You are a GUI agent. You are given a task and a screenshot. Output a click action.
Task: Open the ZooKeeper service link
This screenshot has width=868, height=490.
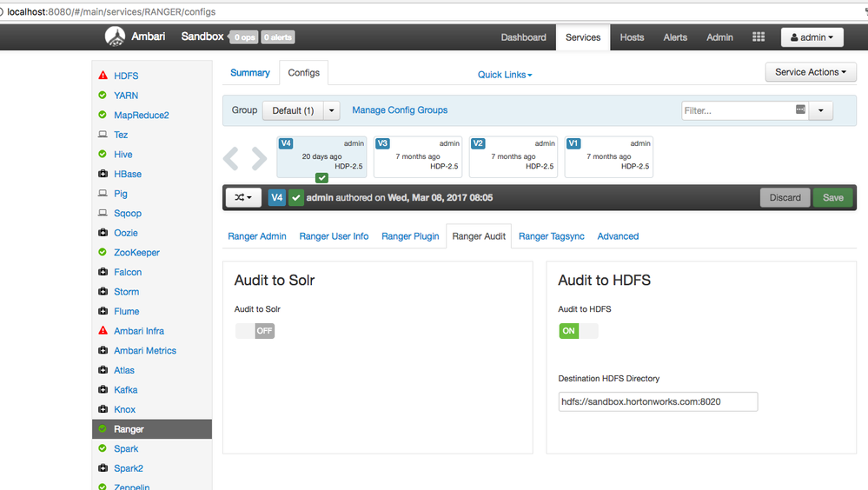tap(136, 253)
